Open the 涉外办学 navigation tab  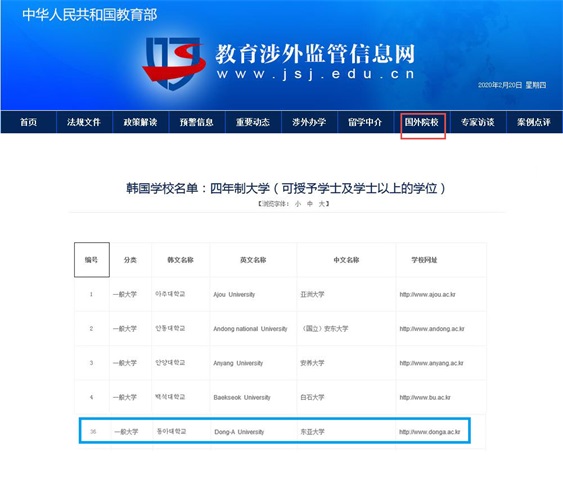pos(309,122)
